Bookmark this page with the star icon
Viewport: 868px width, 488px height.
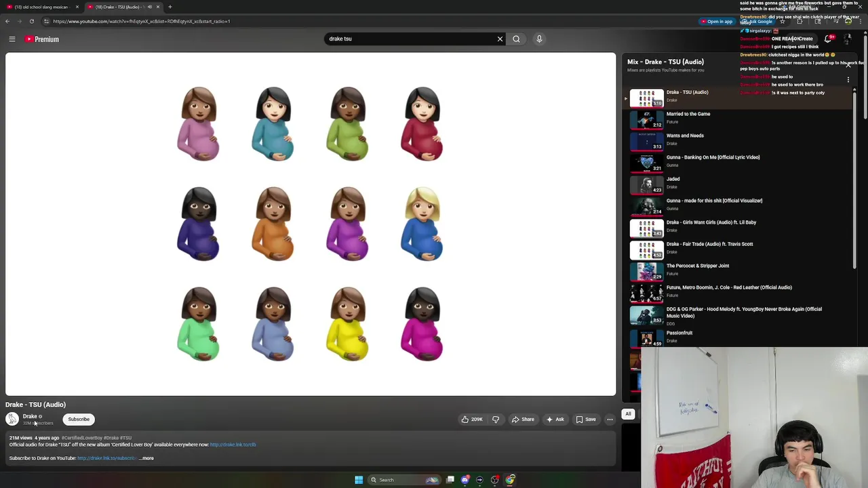[x=782, y=21]
